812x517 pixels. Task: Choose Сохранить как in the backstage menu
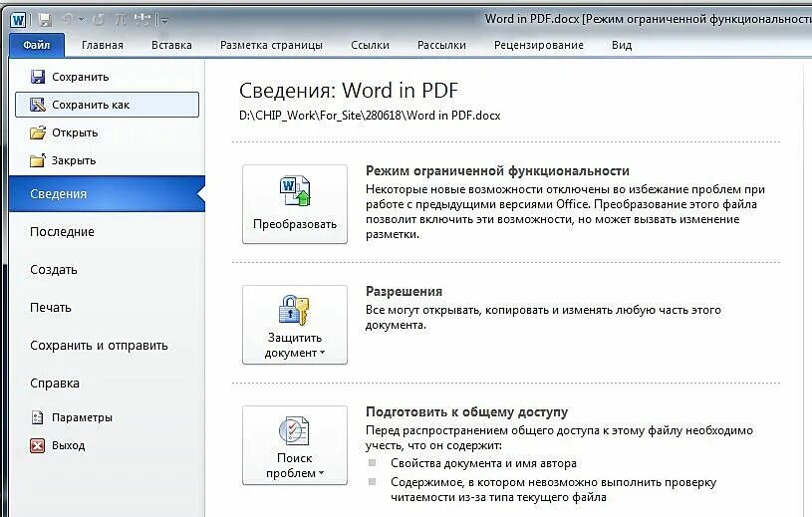[108, 105]
